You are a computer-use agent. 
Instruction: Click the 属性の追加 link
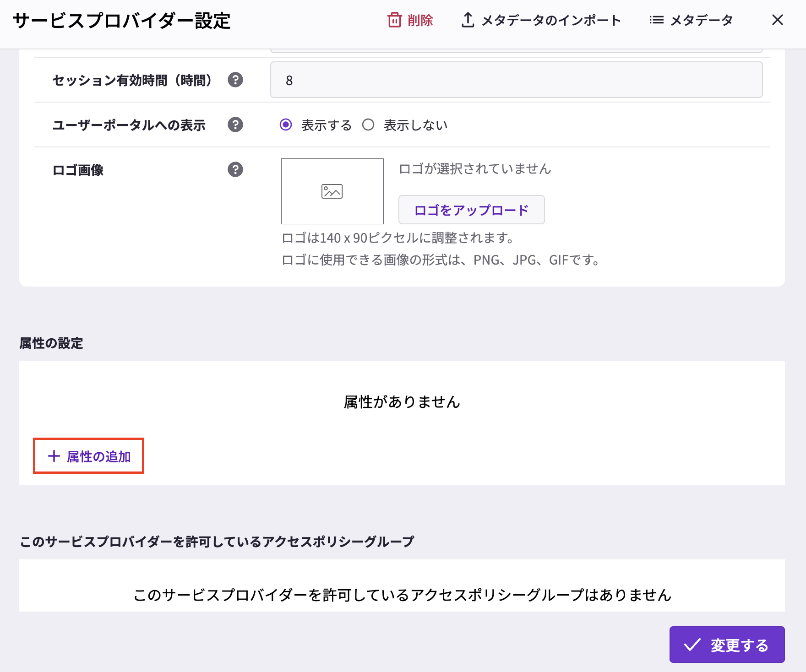click(x=89, y=456)
